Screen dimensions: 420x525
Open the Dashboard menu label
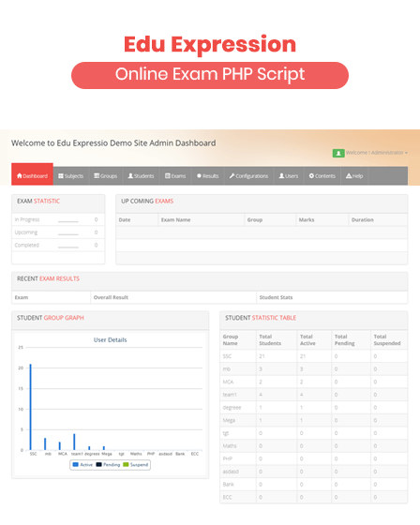click(36, 176)
